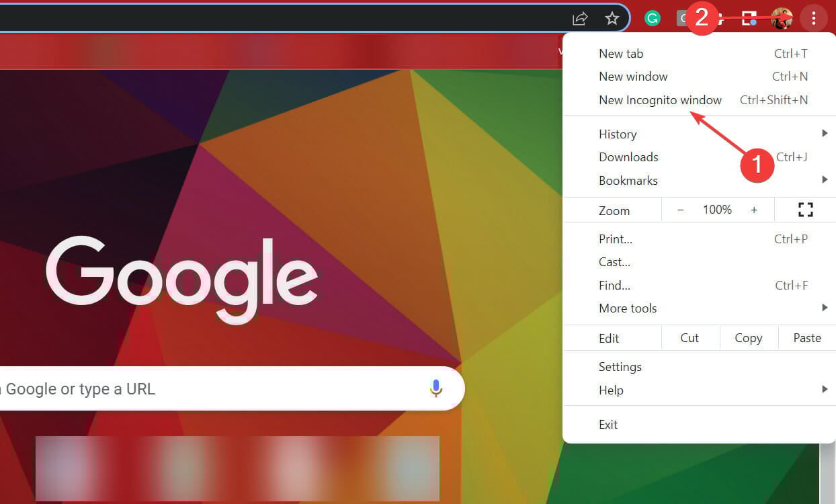Image resolution: width=836 pixels, height=504 pixels.
Task: Expand the More tools submenu
Action: tap(699, 308)
